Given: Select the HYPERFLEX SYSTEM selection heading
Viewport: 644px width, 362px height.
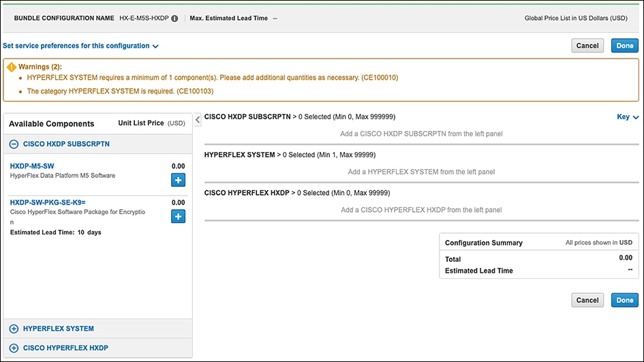Looking at the screenshot, I should tap(239, 155).
